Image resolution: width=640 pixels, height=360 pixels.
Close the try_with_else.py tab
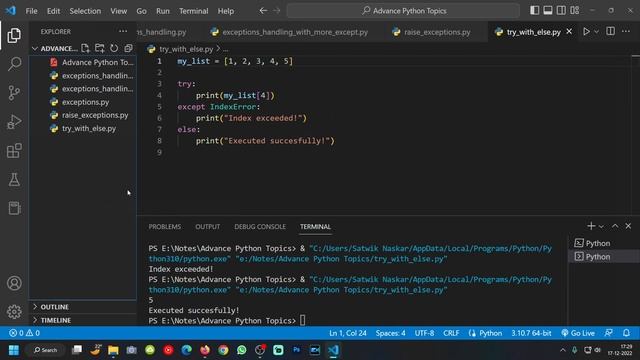(569, 31)
